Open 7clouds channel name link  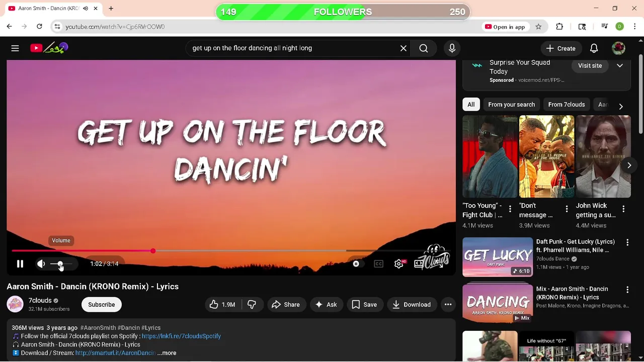[40, 300]
